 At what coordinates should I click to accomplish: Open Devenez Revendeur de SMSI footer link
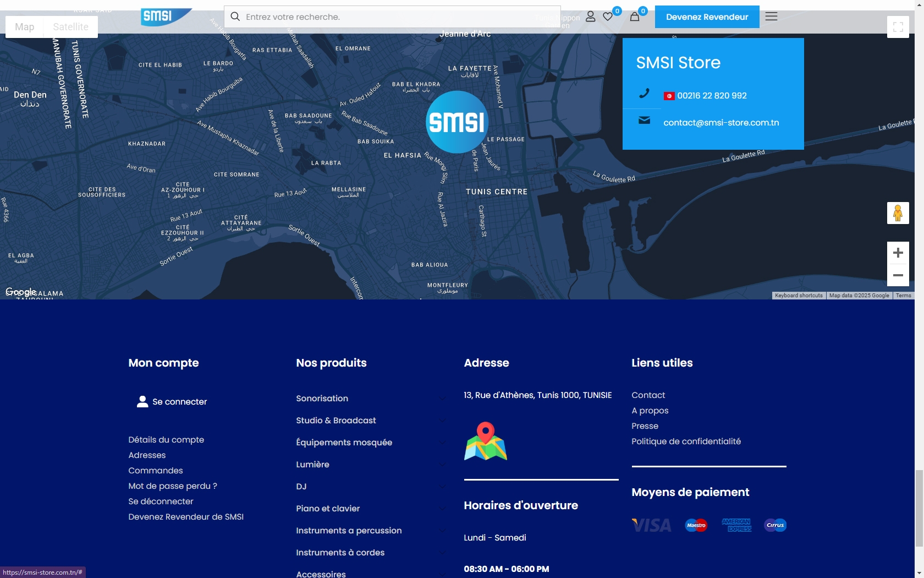[x=186, y=517]
